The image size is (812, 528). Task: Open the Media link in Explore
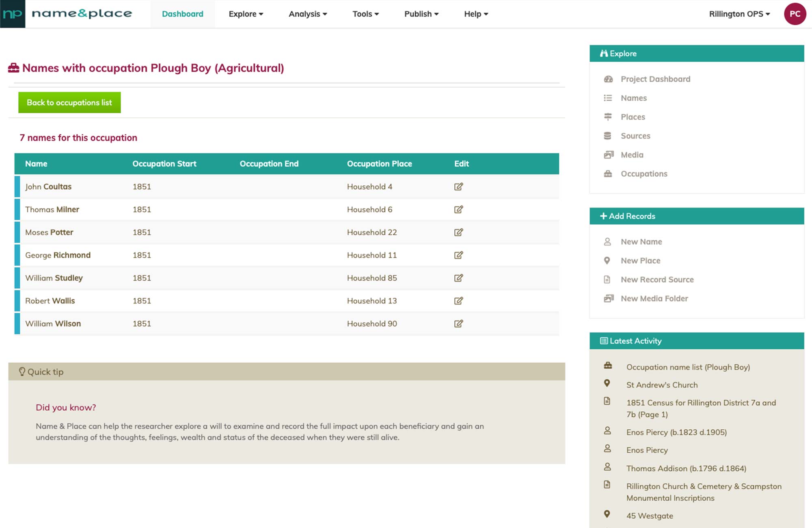[x=632, y=154]
